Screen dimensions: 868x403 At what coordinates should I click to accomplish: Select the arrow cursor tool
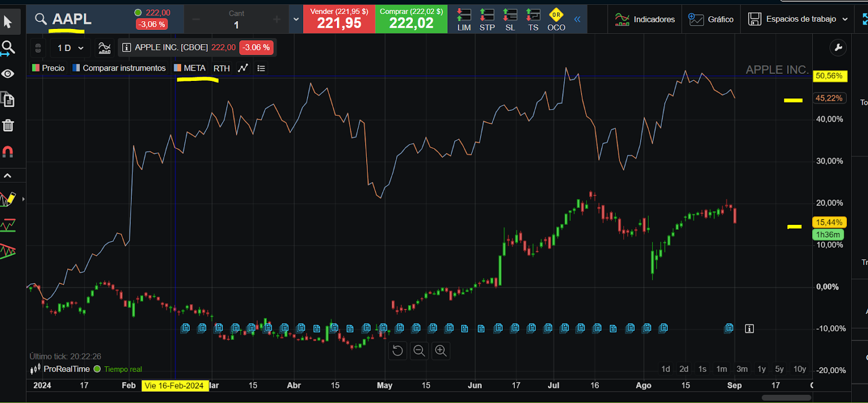(x=8, y=22)
